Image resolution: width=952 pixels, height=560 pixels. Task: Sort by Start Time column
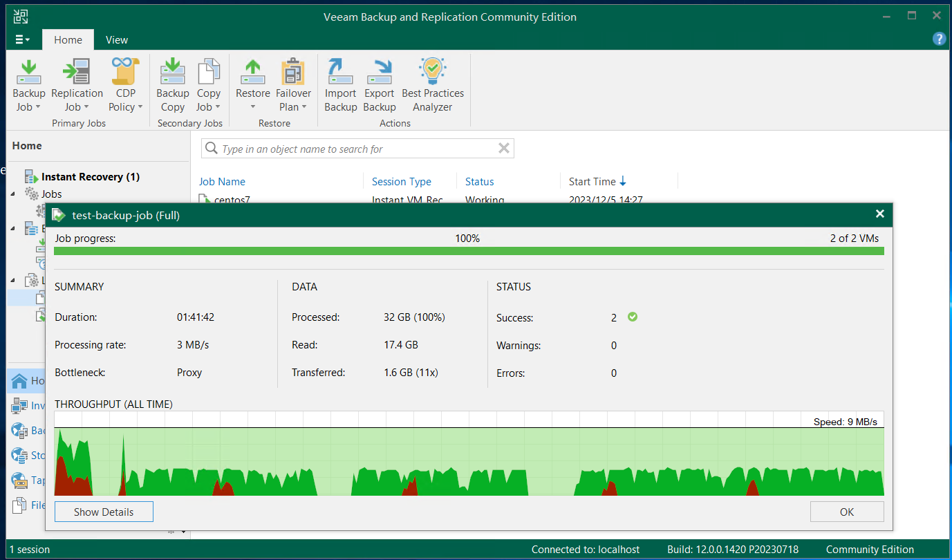pos(597,181)
